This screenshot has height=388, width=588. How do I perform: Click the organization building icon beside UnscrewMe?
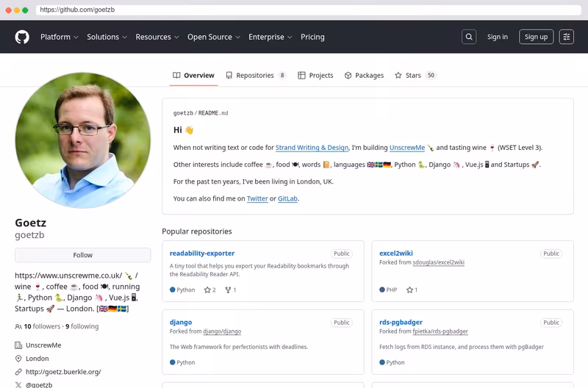18,345
